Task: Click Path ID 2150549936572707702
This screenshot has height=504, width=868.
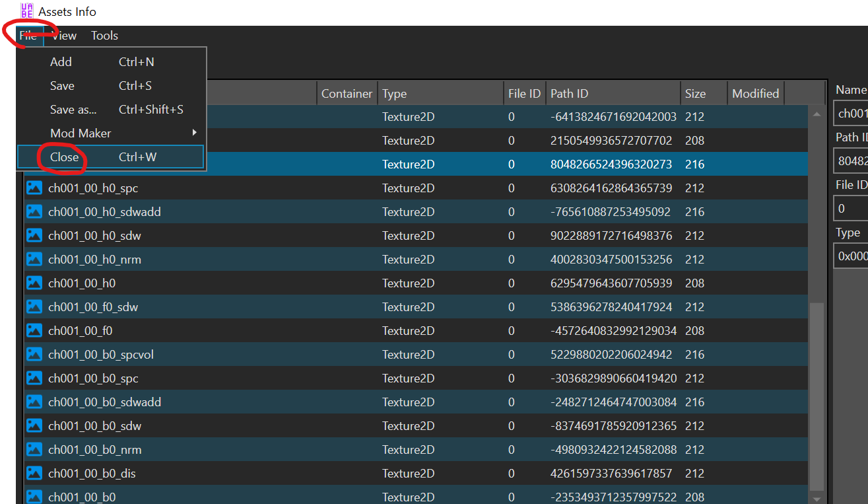Action: (x=611, y=141)
